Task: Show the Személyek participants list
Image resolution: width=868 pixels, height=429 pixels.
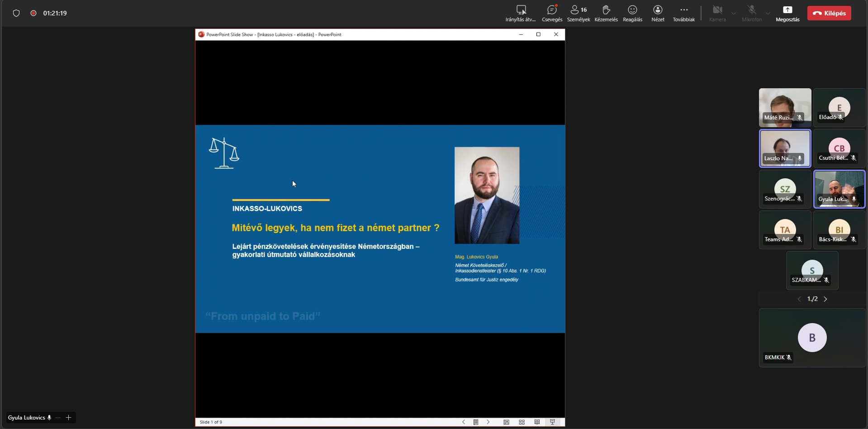Action: coord(578,13)
